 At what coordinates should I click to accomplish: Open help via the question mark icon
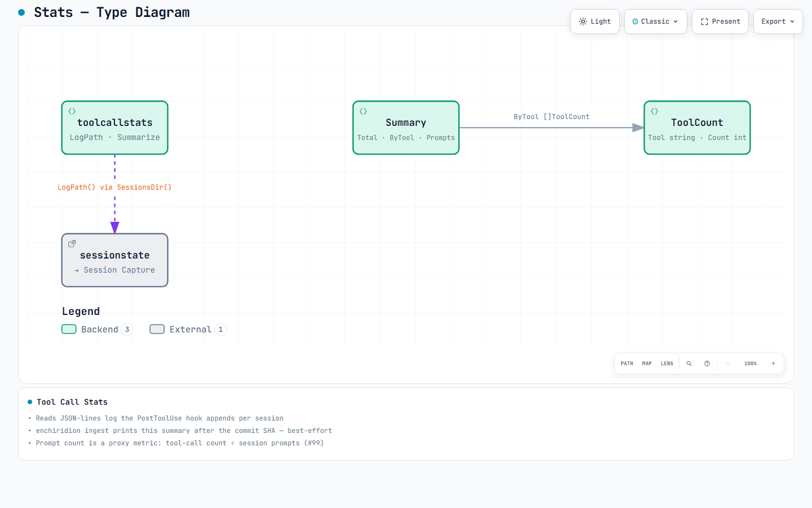707,364
